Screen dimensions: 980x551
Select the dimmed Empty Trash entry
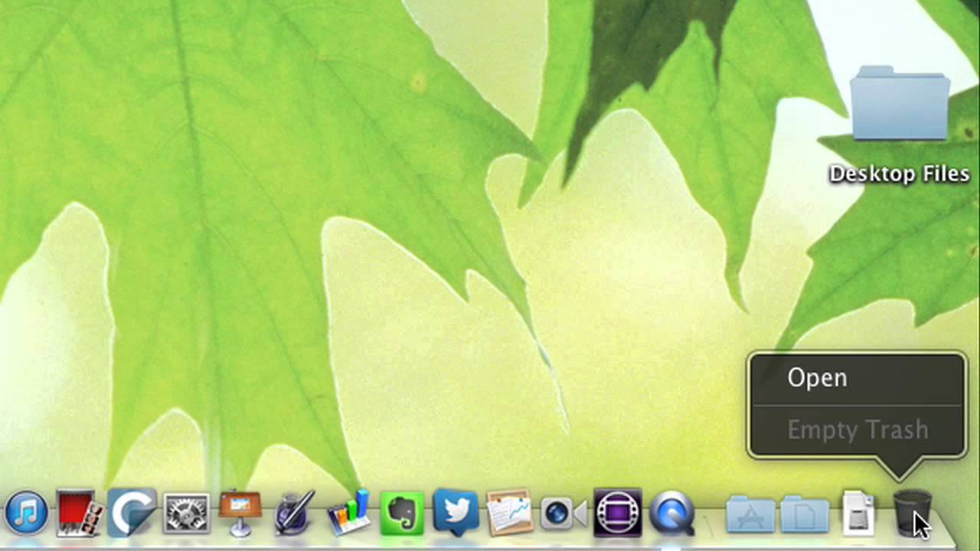857,429
